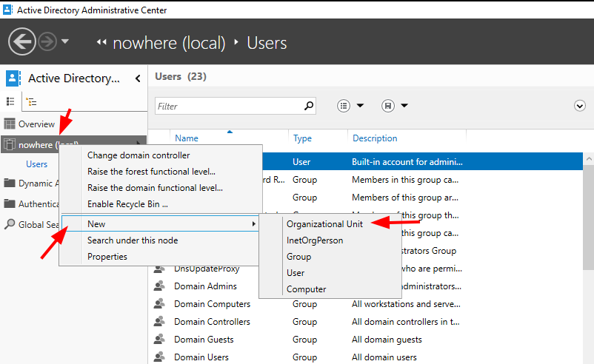Click the scrollbar up arrow in users list
This screenshot has width=594, height=364.
tap(589, 159)
